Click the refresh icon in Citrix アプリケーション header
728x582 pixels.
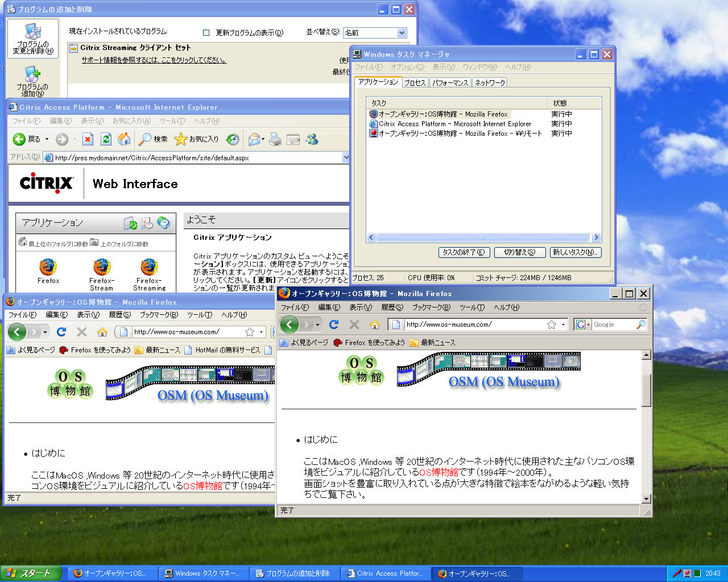click(x=131, y=223)
